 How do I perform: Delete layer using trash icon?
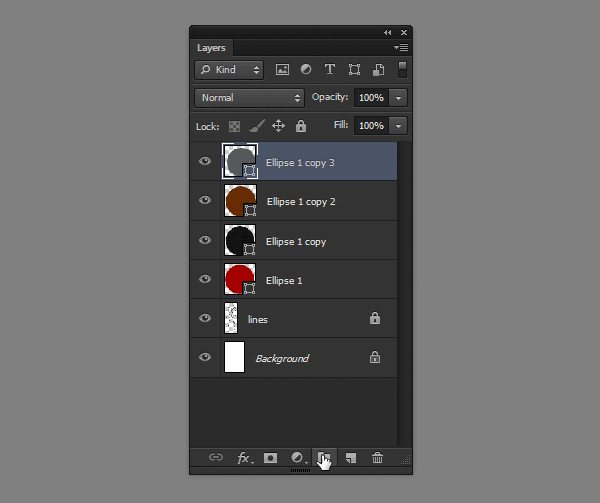pyautogui.click(x=377, y=458)
